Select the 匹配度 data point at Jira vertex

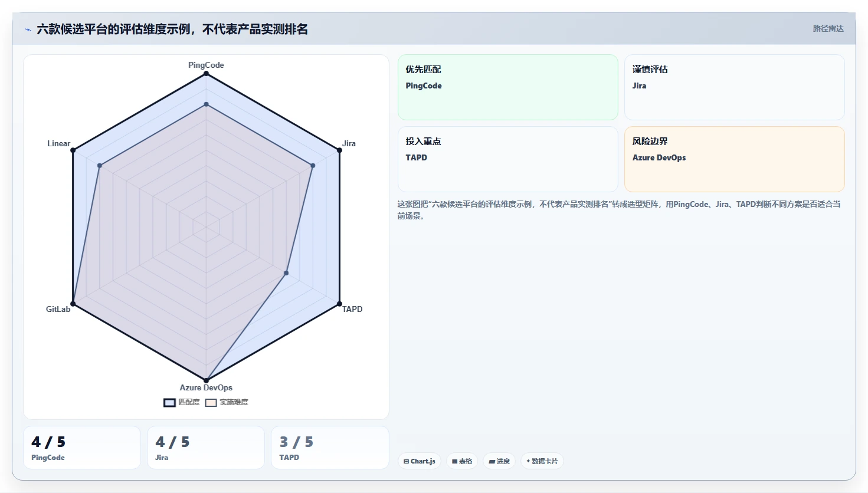(339, 150)
